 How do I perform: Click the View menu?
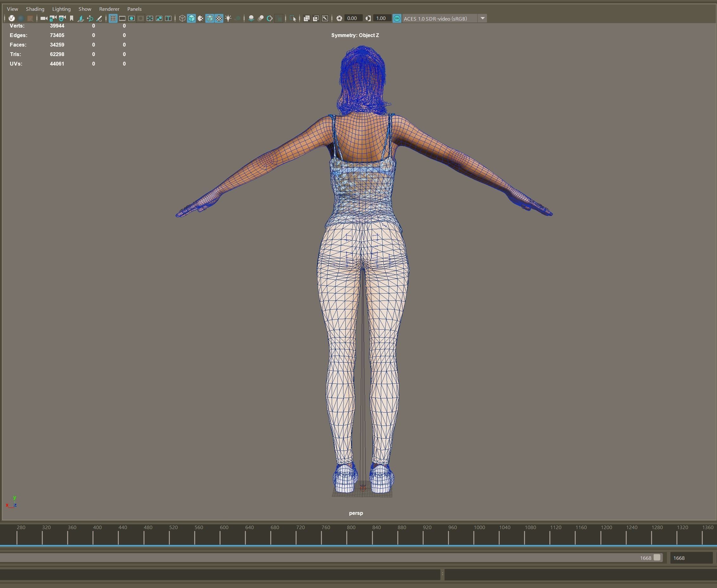[13, 9]
